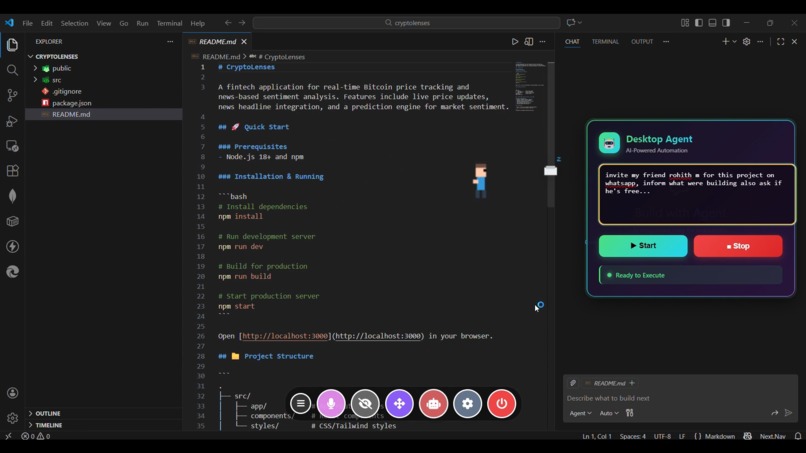This screenshot has width=806, height=453.
Task: Click the Markdown language mode in status bar
Action: [x=720, y=437]
